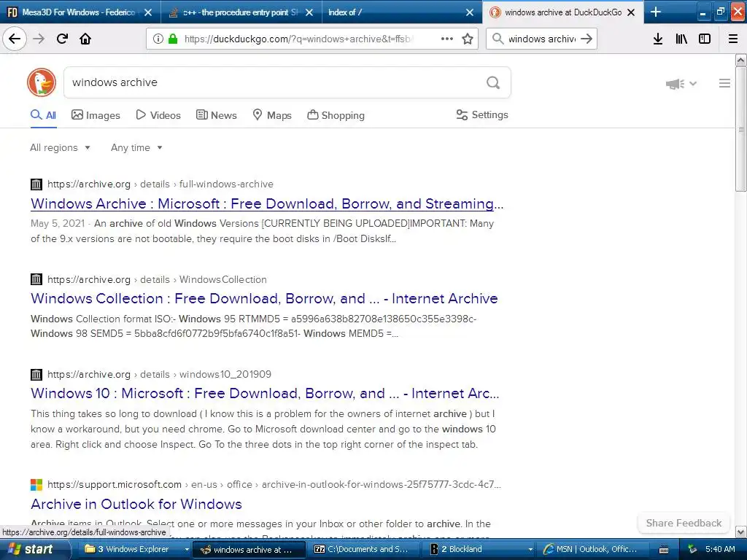The width and height of the screenshot is (747, 560).
Task: Click the system tray clock 5:40 AM
Action: click(720, 549)
